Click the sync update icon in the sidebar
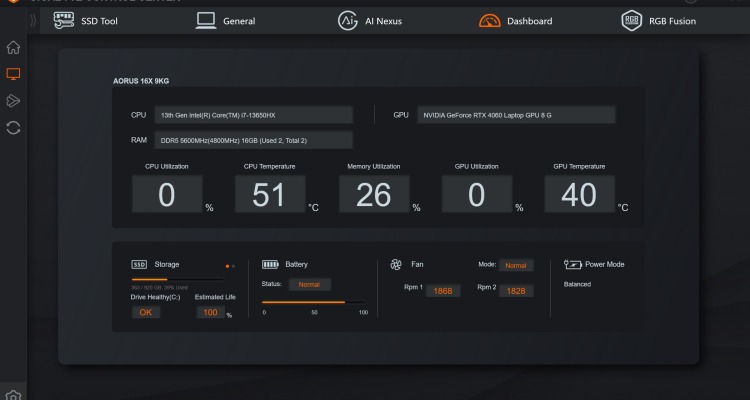750x400 pixels. coord(13,128)
